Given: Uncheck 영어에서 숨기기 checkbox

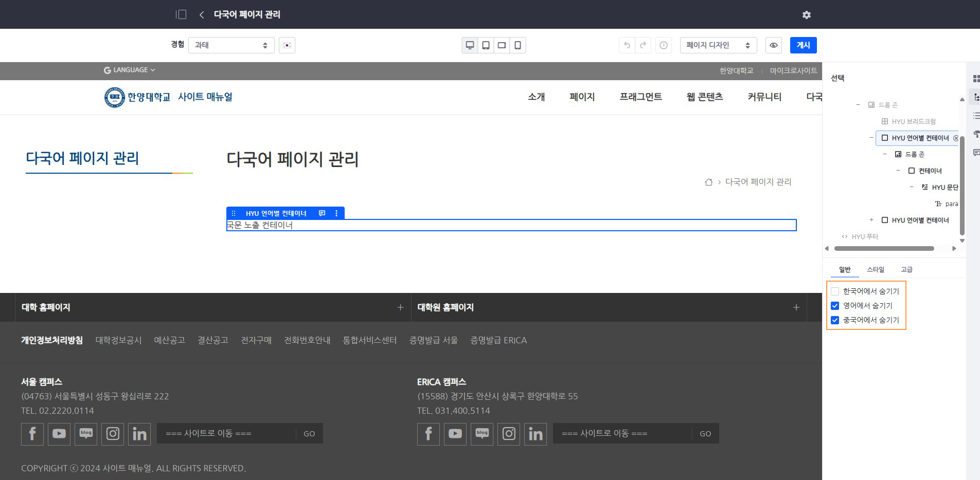Looking at the screenshot, I should tap(835, 306).
